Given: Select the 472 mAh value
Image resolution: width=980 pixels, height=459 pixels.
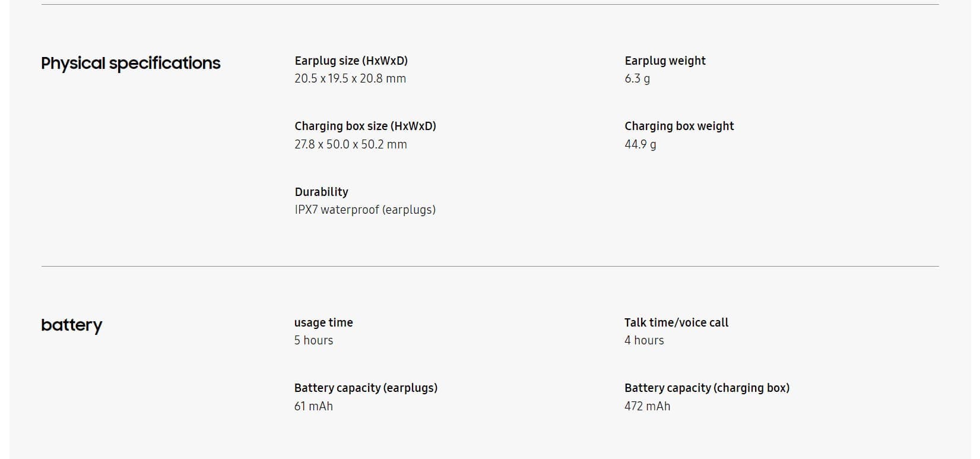Looking at the screenshot, I should pyautogui.click(x=647, y=406).
